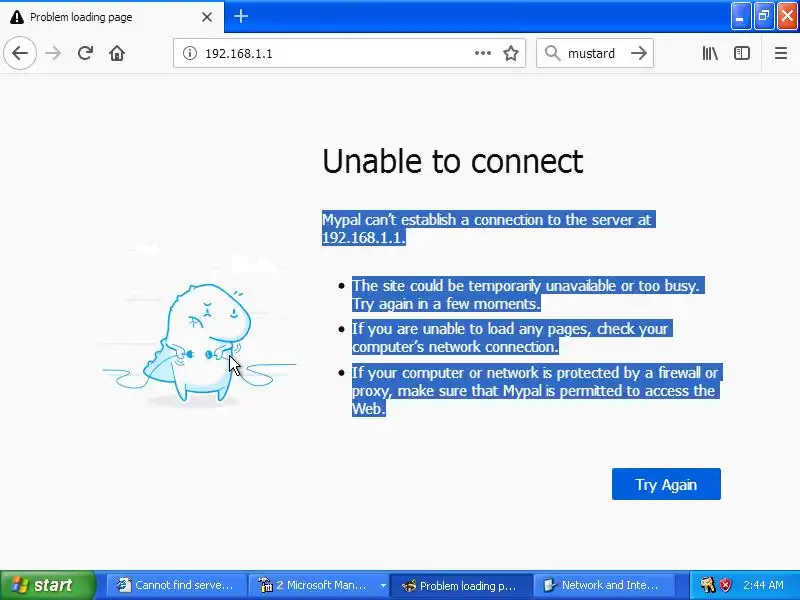Image resolution: width=800 pixels, height=600 pixels.
Task: Switch to Cannot find server taskbar window
Action: pos(176,585)
